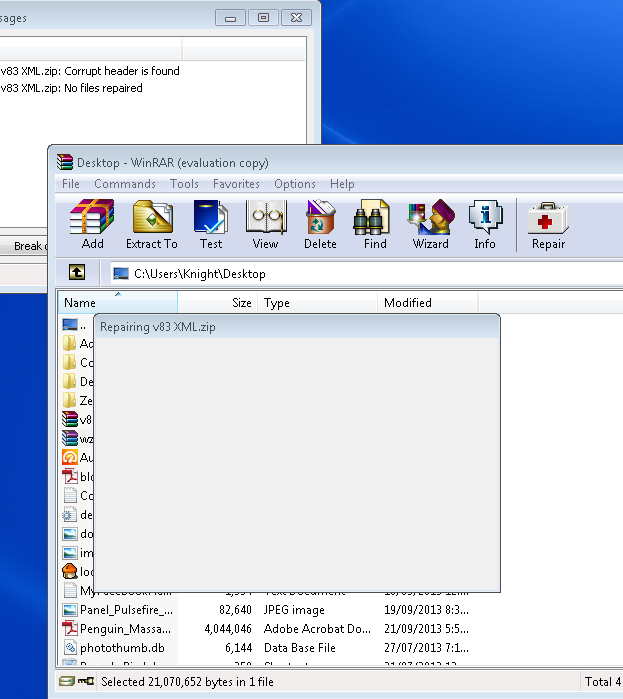623x699 pixels.
Task: Open Find with the binoculars icon
Action: click(371, 217)
